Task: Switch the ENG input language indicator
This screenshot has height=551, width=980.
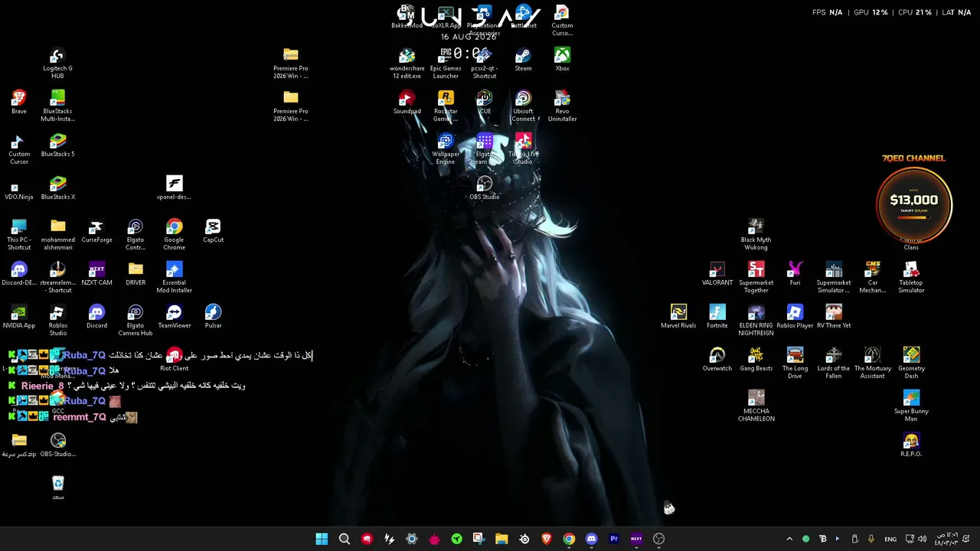Action: pos(890,539)
